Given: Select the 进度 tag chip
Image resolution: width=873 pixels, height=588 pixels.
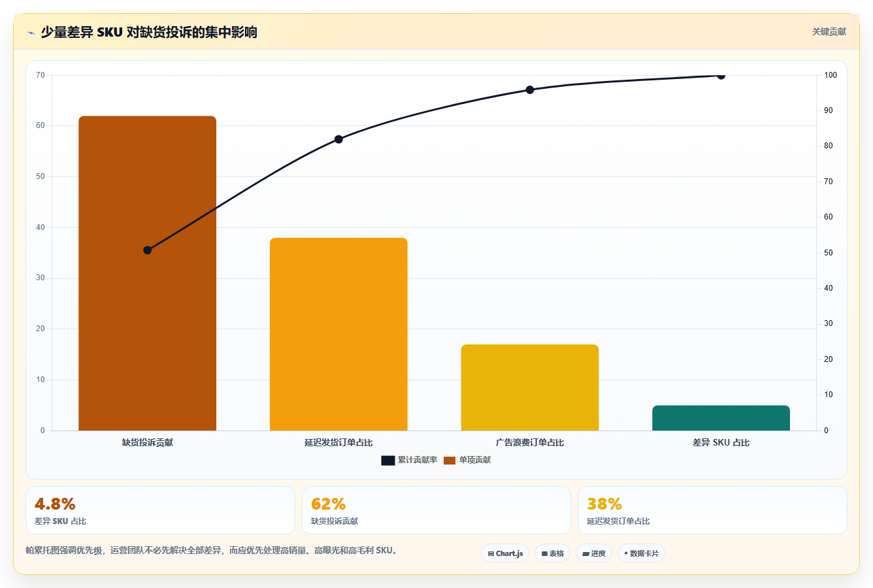Looking at the screenshot, I should point(593,553).
